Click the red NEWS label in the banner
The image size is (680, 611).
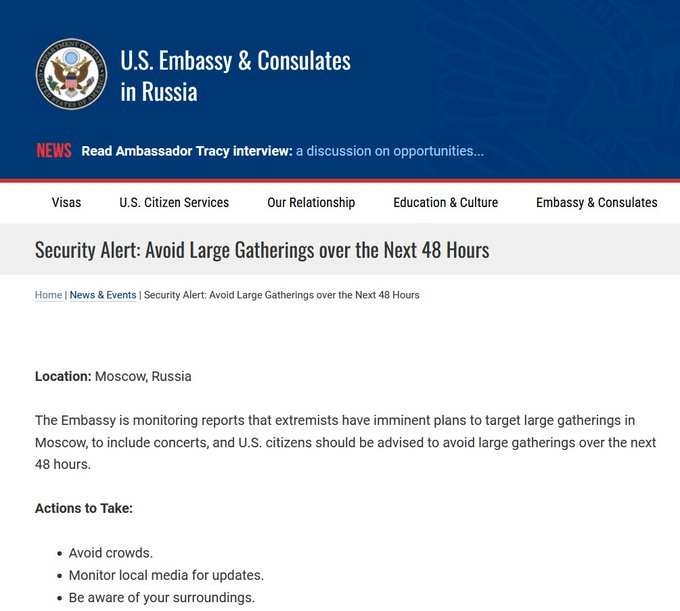[54, 151]
